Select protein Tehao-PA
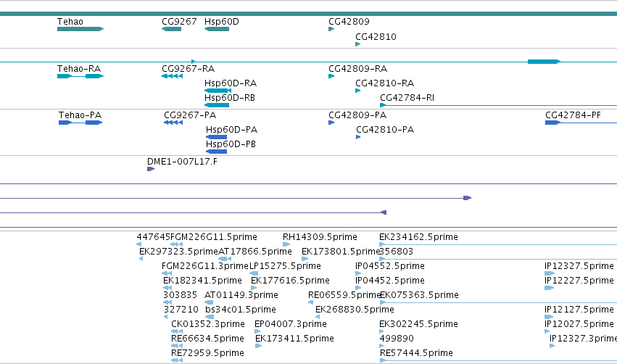The height and width of the screenshot is (364, 617). tap(80, 123)
